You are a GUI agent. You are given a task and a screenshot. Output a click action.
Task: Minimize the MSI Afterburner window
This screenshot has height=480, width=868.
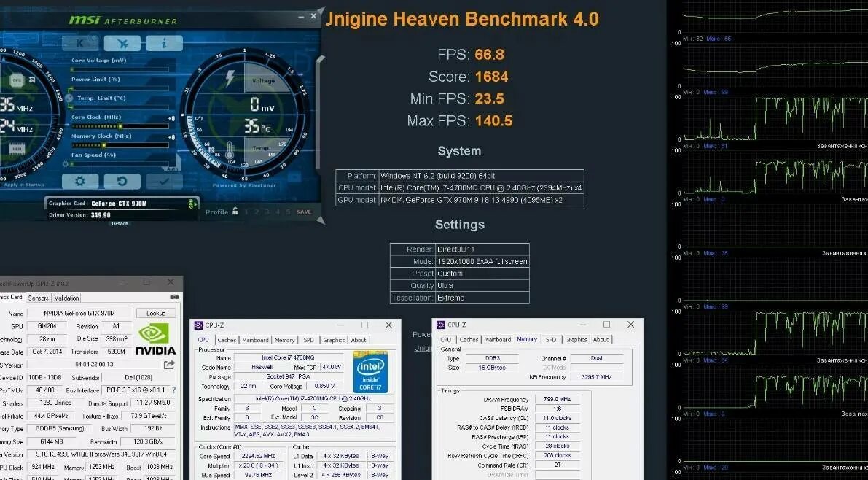pos(301,17)
